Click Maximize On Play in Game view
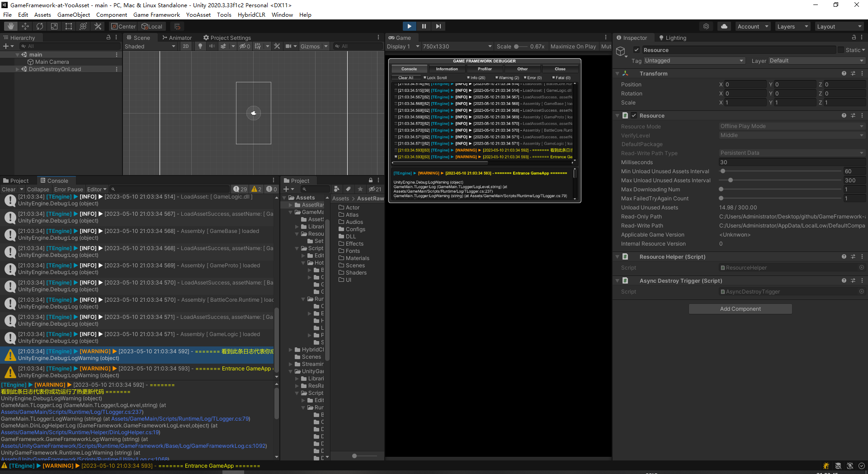Screen dimensions: 868x474 (x=573, y=46)
